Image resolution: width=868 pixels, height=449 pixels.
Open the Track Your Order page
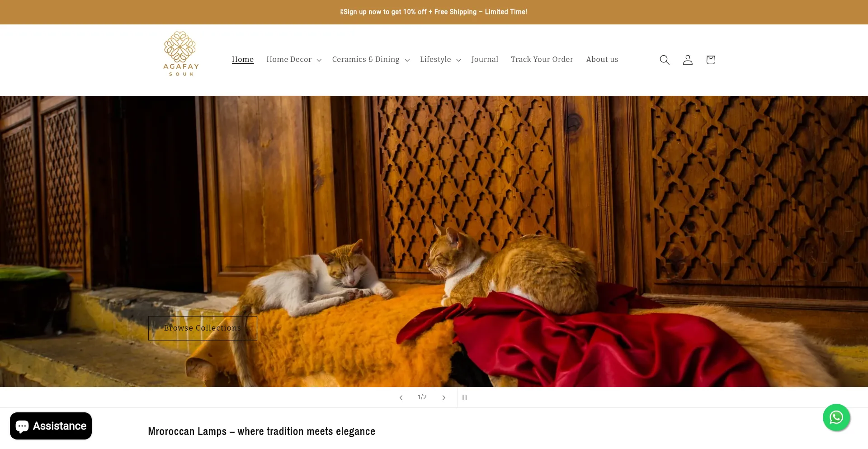pyautogui.click(x=542, y=60)
